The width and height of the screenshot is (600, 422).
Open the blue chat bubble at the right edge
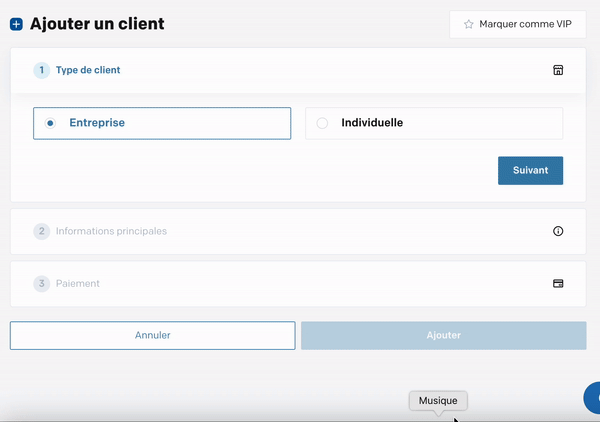click(x=592, y=398)
